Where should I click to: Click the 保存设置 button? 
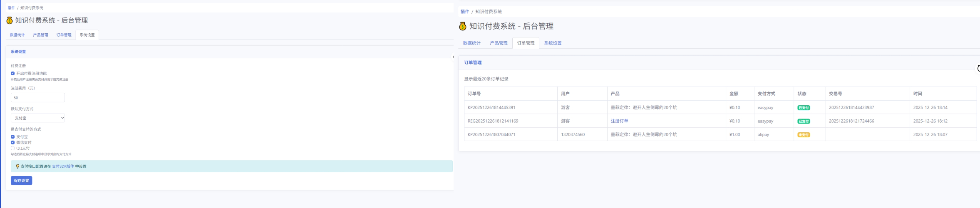(22, 181)
